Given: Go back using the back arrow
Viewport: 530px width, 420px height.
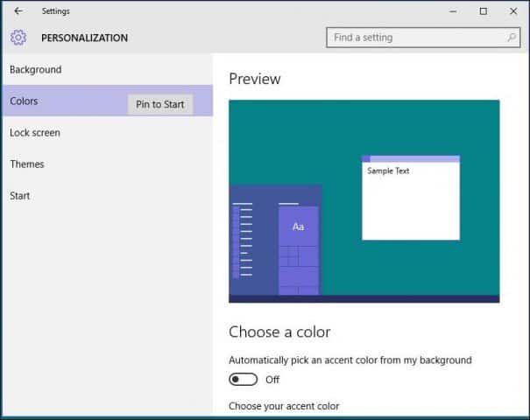Looking at the screenshot, I should 18,11.
